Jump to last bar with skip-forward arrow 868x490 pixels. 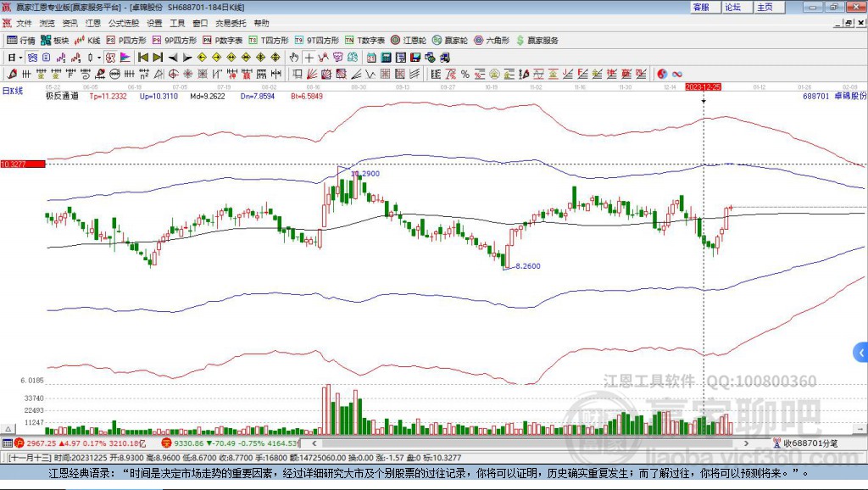coord(158,58)
